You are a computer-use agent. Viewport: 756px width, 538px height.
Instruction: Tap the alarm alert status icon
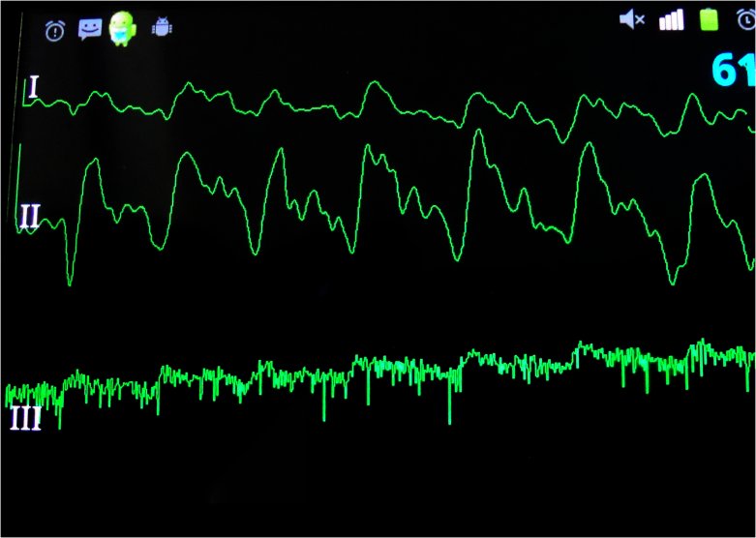coord(55,31)
